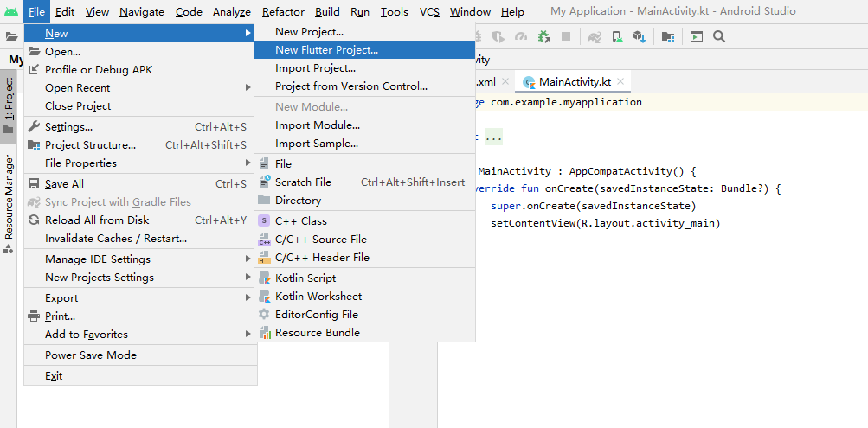Image resolution: width=868 pixels, height=428 pixels.
Task: Click the Resource Bundle chart icon
Action: tap(265, 332)
